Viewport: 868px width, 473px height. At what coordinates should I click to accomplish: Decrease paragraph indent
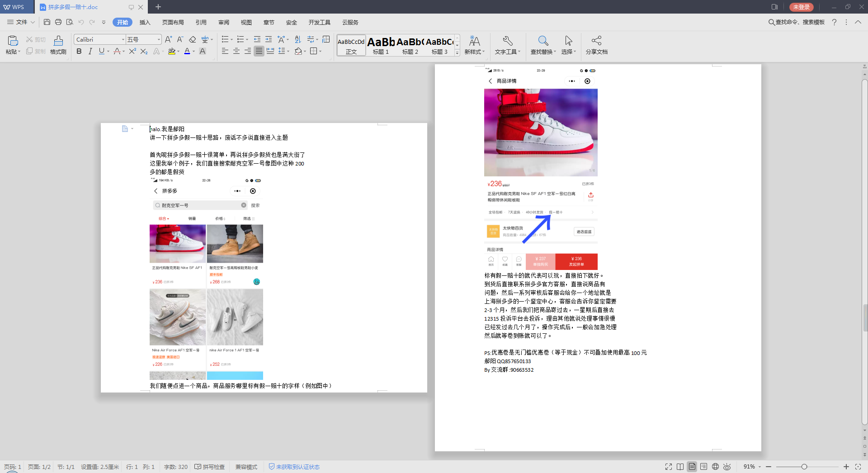(257, 39)
